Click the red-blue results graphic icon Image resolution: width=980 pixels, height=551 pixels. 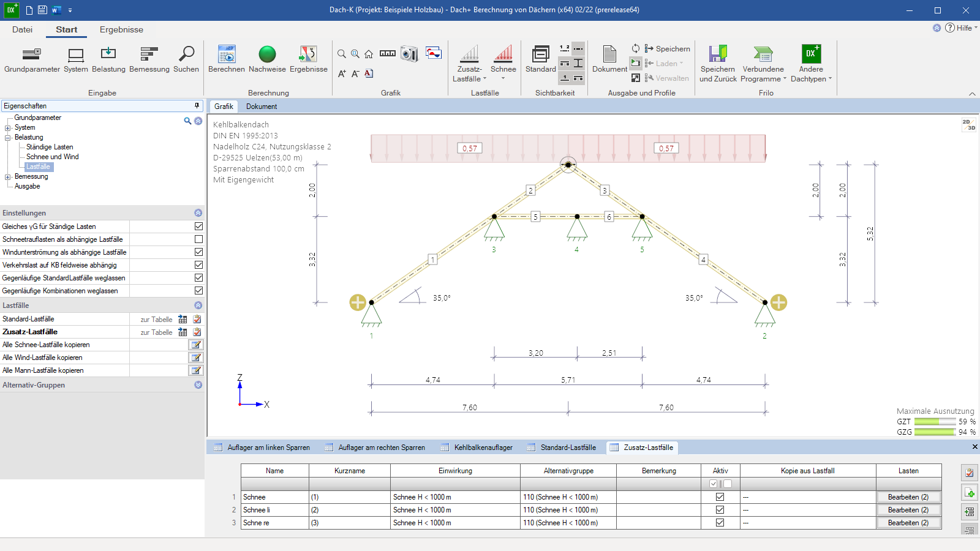pos(434,53)
